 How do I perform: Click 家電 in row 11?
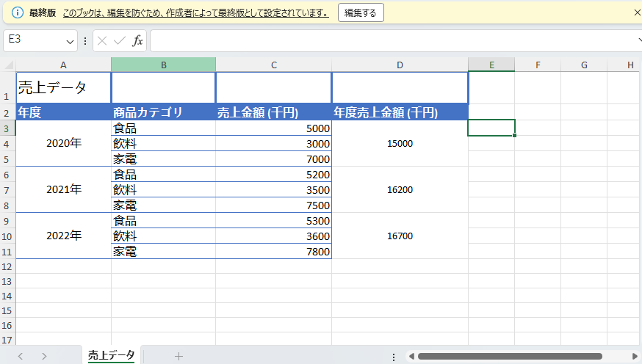163,251
